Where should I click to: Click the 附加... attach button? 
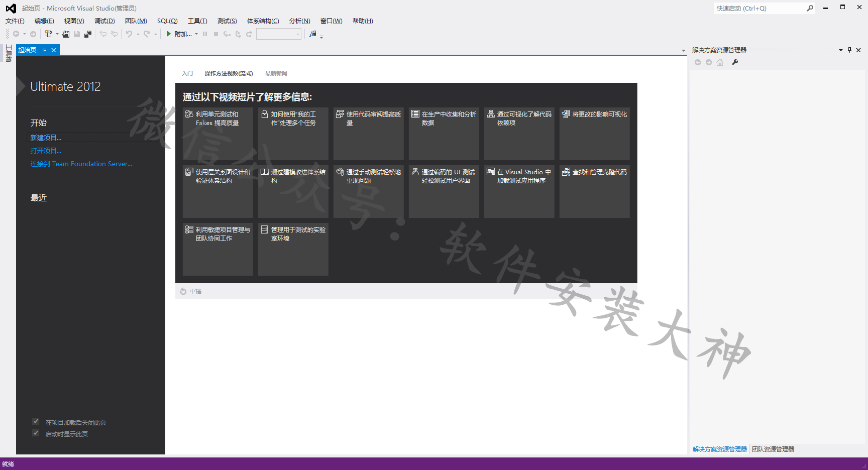(183, 34)
